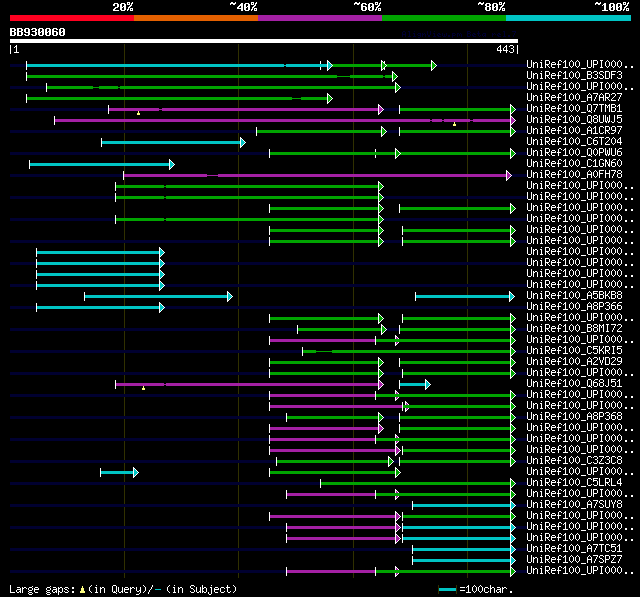Viewport: 640px width, 597px height.
Task: Click the yellow gap marker in the Q8UWJ5 row
Action: pyautogui.click(x=454, y=124)
